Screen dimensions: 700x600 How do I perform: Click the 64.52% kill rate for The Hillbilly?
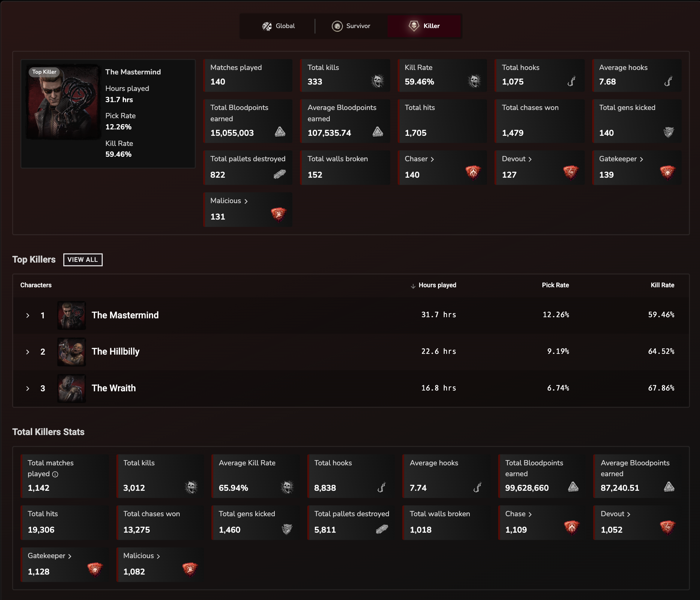661,352
